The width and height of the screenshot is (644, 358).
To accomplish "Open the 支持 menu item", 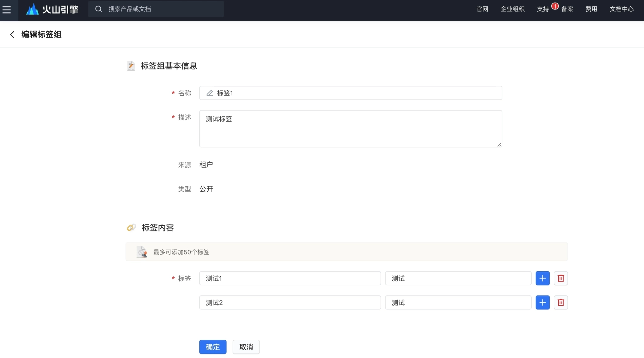I will (x=543, y=9).
